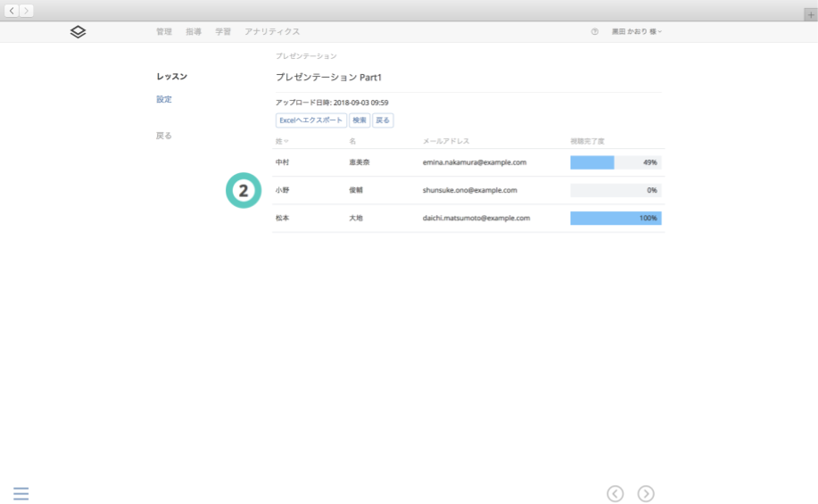Screen dimensions: 818x504
Task: Click the browser back arrow button
Action: click(12, 11)
